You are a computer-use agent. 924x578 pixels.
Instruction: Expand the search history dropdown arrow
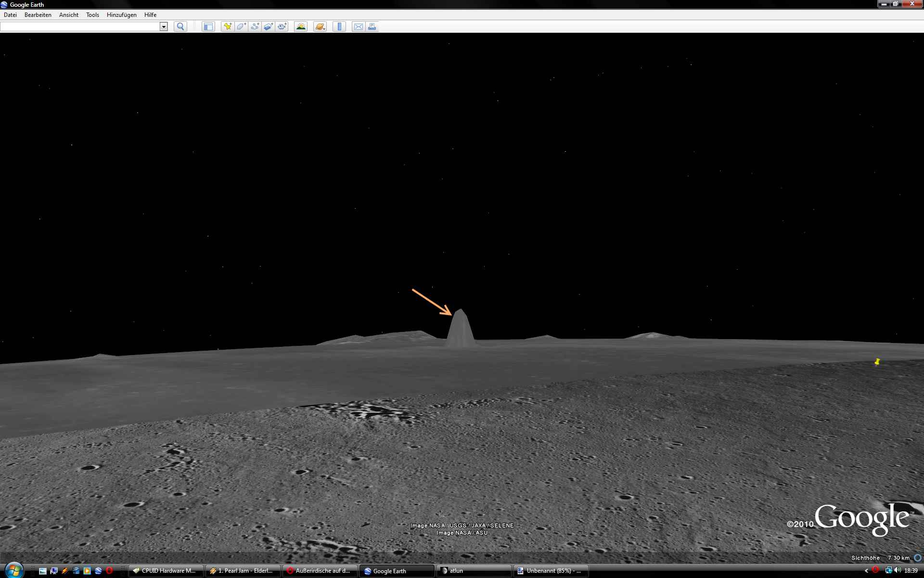164,27
